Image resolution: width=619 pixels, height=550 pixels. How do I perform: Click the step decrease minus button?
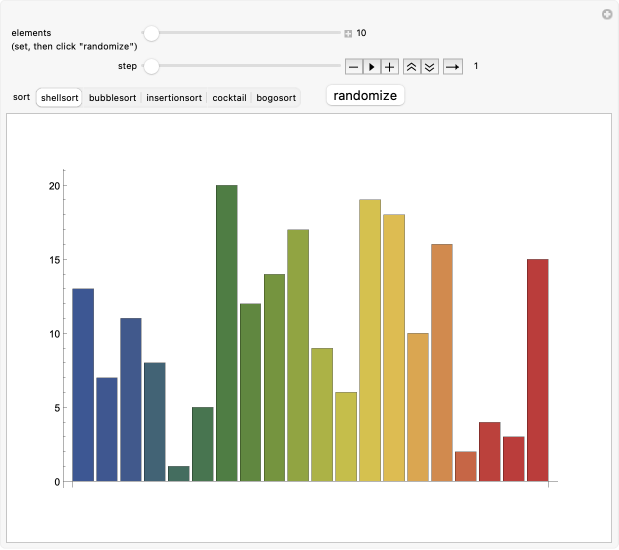tap(354, 67)
